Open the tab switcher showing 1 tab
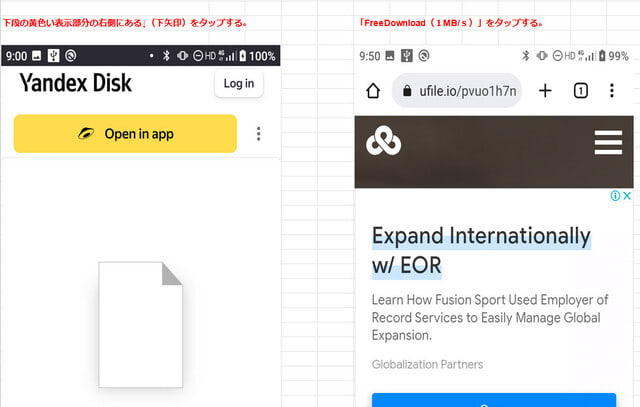Viewport: 640px width, 407px height. tap(581, 91)
